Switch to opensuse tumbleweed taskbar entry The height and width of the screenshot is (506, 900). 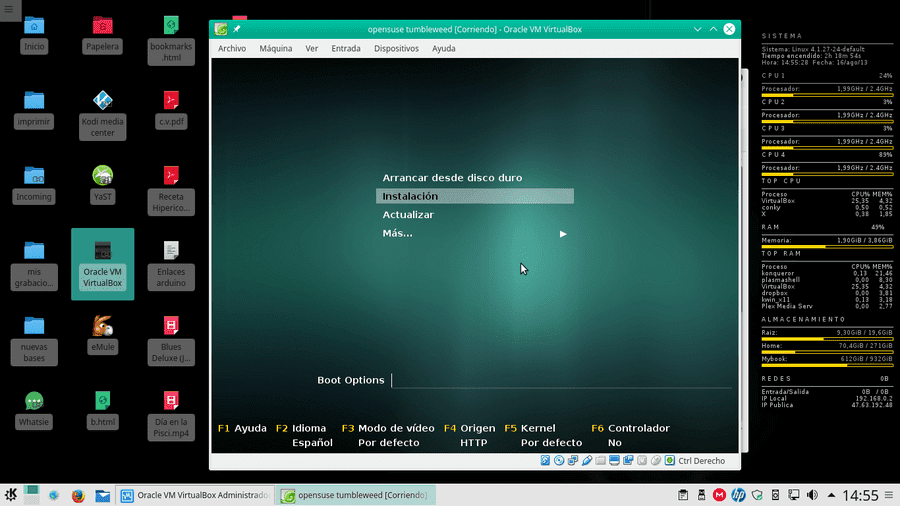(x=356, y=495)
